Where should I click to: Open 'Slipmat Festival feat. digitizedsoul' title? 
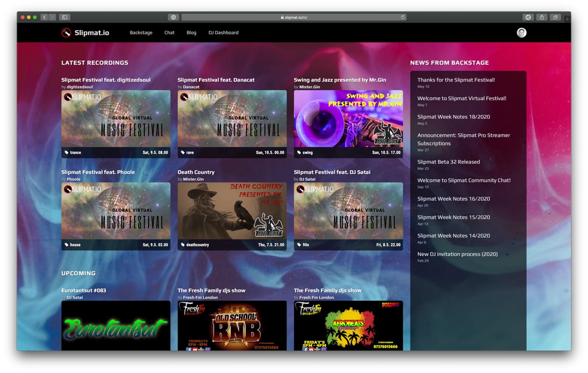(x=106, y=80)
